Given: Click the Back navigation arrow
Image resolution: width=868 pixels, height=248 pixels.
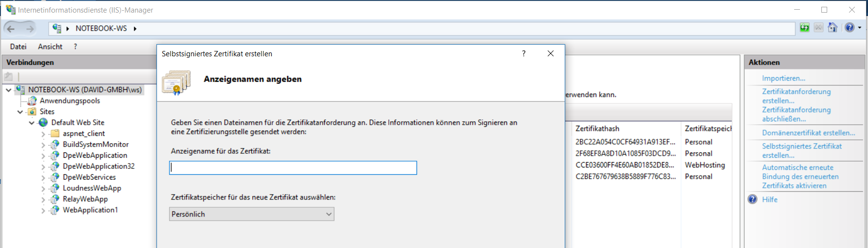Looking at the screenshot, I should coord(11,29).
